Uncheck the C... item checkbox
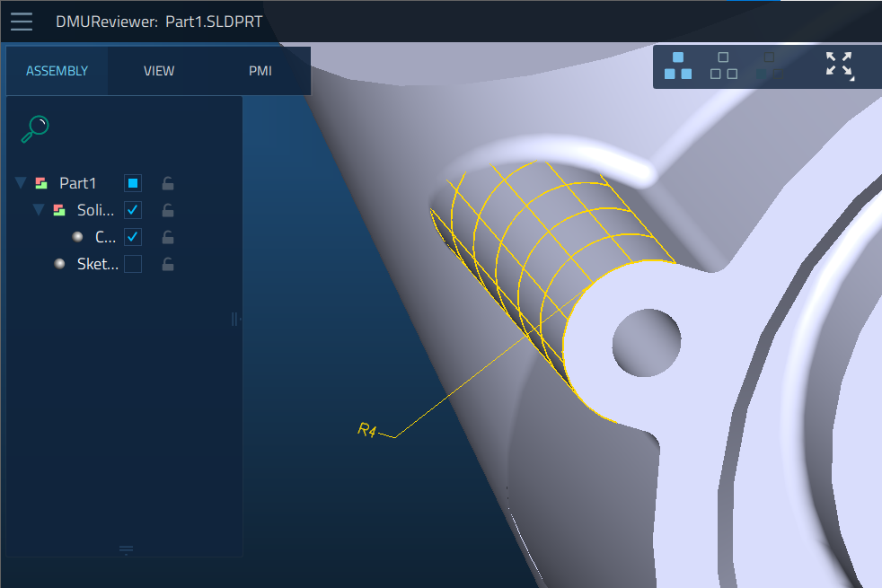Viewport: 882px width, 588px height. (x=133, y=237)
